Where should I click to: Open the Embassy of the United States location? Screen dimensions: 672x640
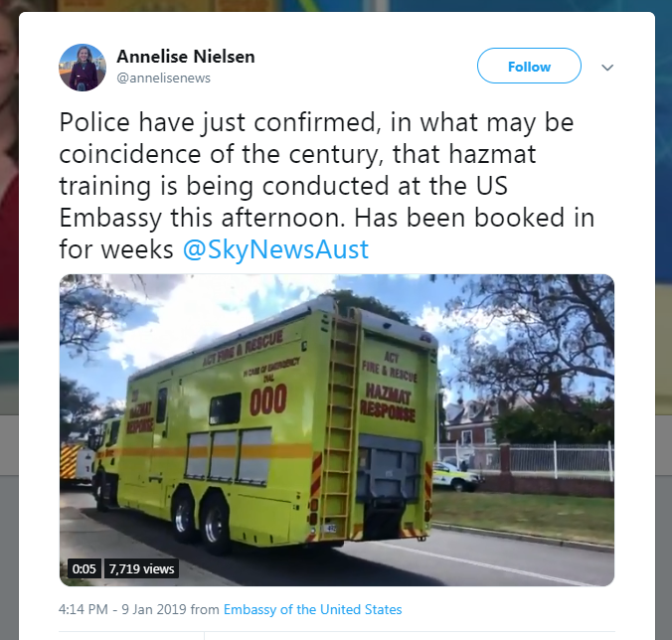(x=312, y=609)
